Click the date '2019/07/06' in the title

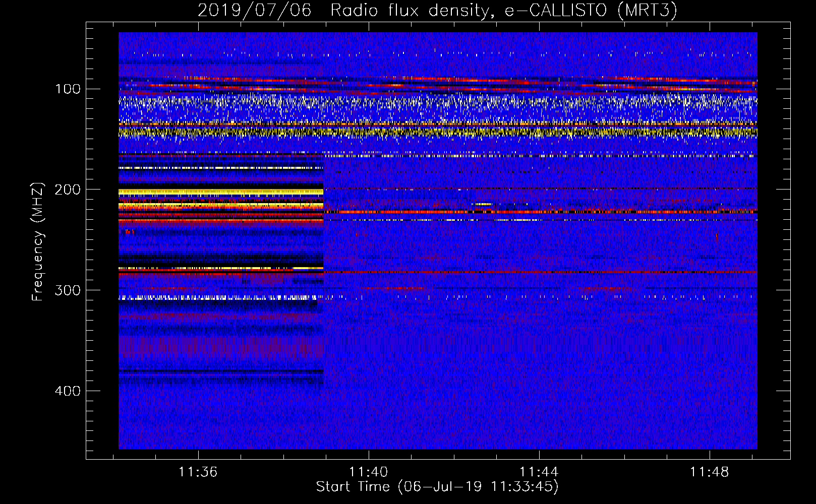pyautogui.click(x=254, y=10)
